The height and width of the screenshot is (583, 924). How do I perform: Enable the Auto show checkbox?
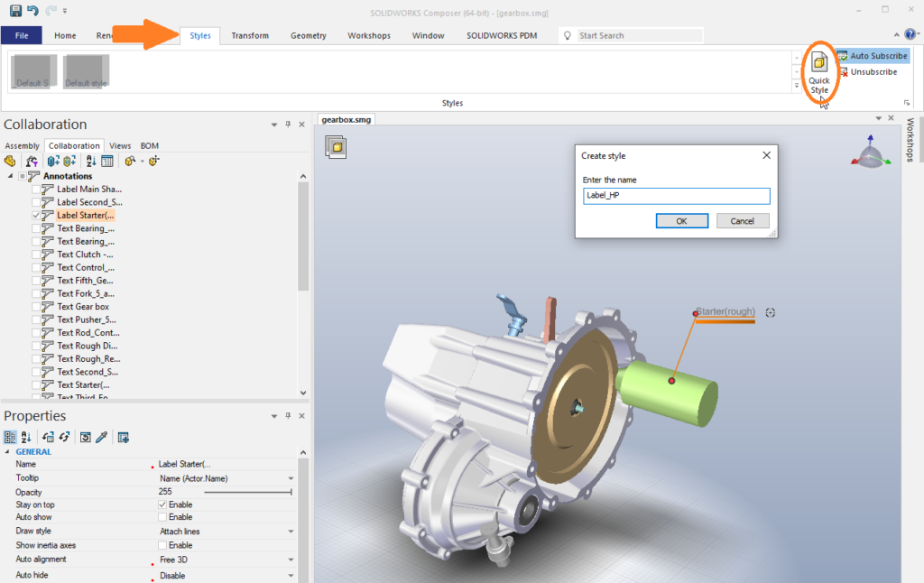pyautogui.click(x=162, y=517)
